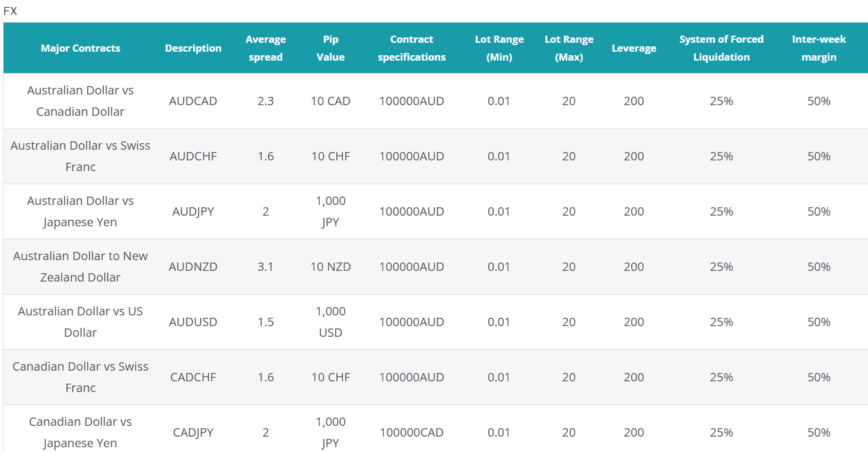Select the Description column header
This screenshot has height=452, width=868.
[x=193, y=48]
